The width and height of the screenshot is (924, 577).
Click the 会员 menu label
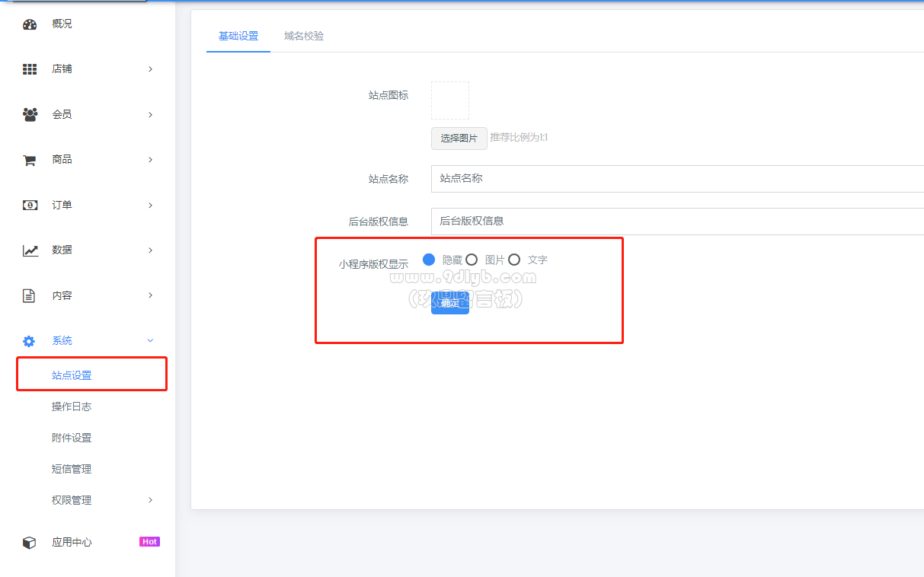tap(62, 115)
